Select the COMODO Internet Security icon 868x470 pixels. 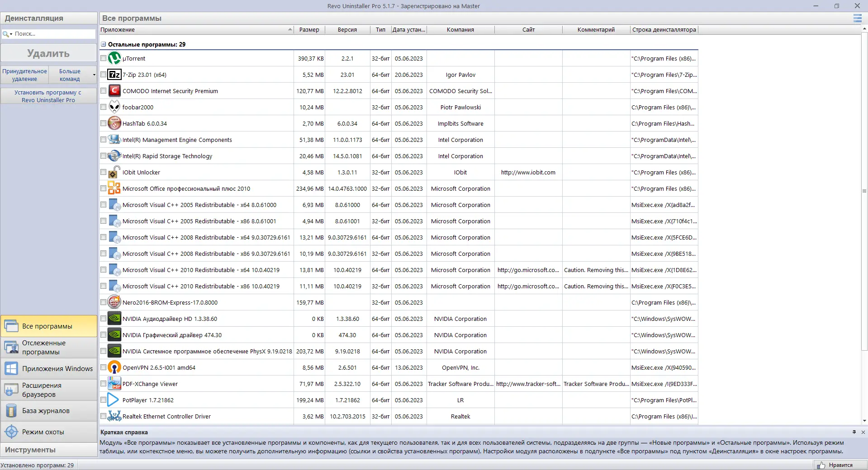[x=114, y=91]
